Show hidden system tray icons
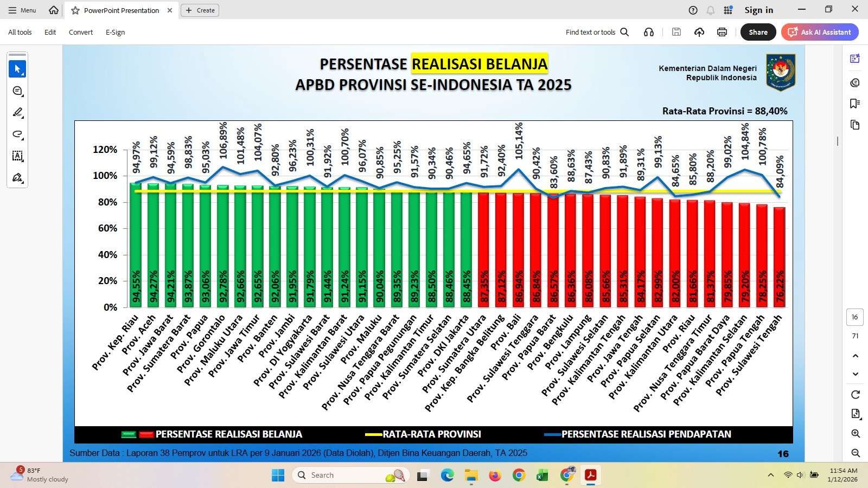 [x=770, y=475]
